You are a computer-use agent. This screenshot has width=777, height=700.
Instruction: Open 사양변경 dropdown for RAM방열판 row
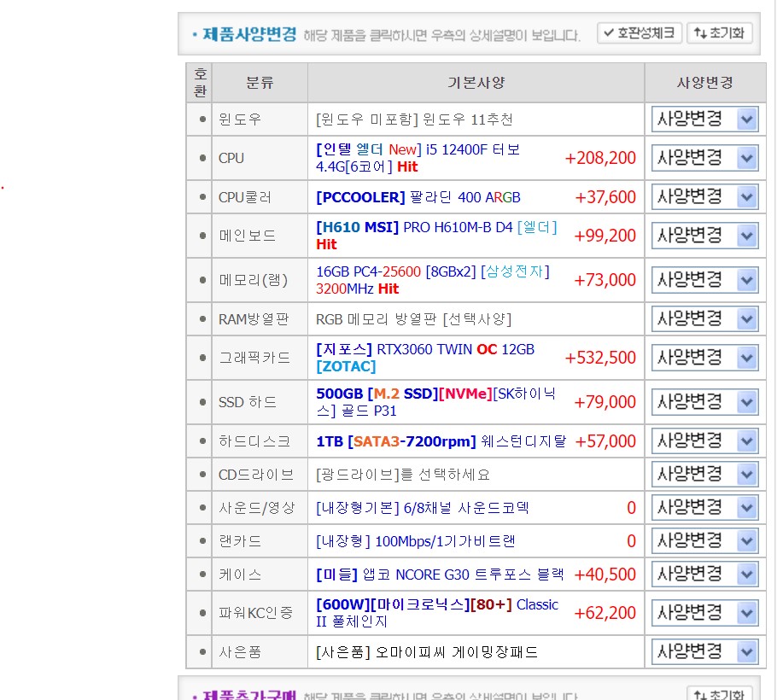tap(704, 319)
